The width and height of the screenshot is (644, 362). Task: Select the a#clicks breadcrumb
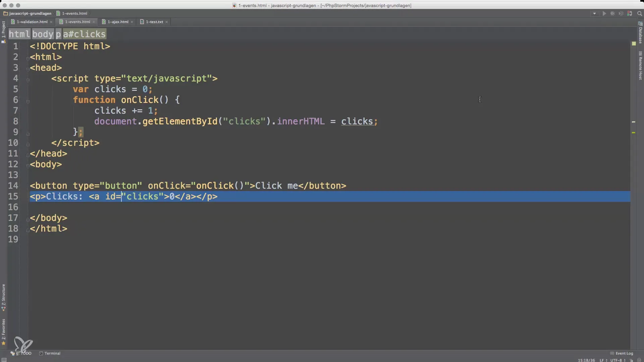click(84, 34)
